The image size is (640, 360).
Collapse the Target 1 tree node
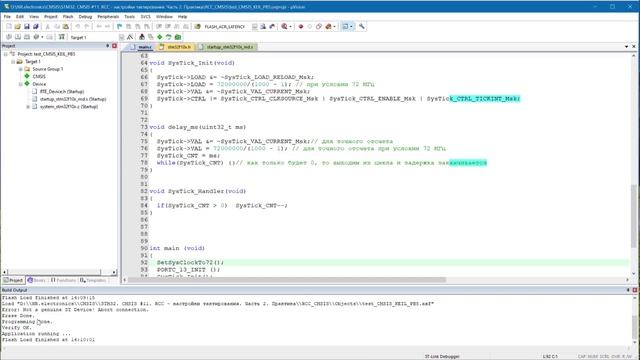tap(13, 62)
